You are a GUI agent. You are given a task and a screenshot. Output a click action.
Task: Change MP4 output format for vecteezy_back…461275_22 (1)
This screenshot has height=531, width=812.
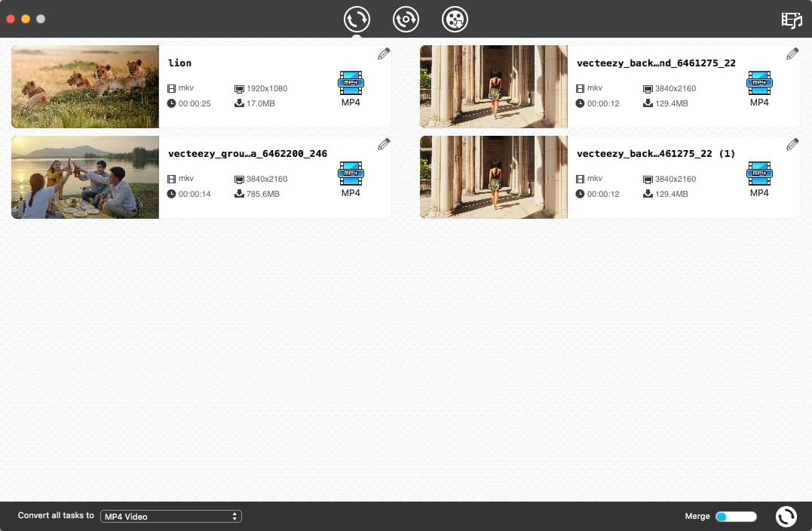click(759, 180)
